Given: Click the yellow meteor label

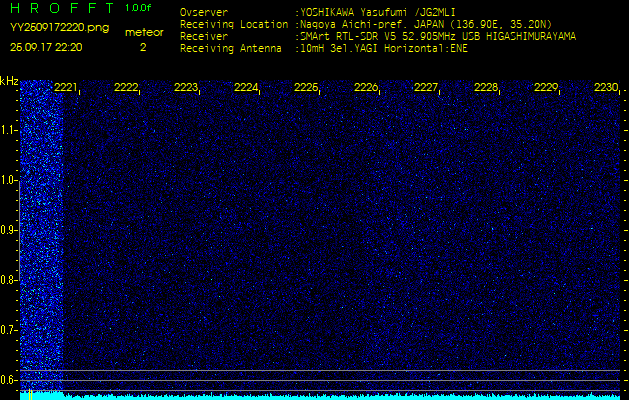Looking at the screenshot, I should tap(143, 32).
